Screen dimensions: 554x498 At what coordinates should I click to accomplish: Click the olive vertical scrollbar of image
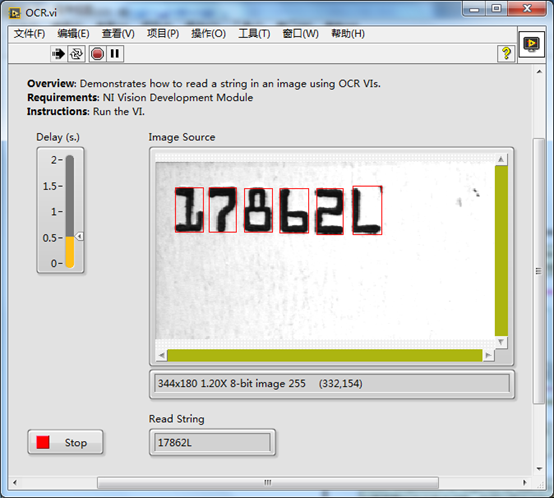pyautogui.click(x=501, y=251)
